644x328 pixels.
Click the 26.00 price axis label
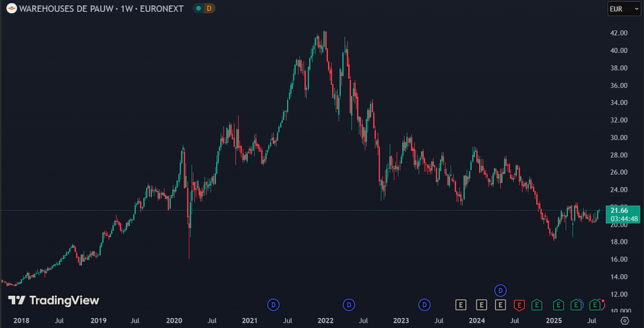[619, 172]
